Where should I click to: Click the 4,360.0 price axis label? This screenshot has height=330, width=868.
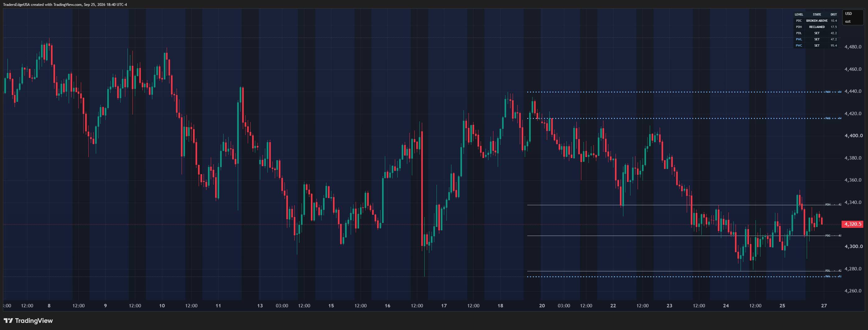click(x=853, y=180)
